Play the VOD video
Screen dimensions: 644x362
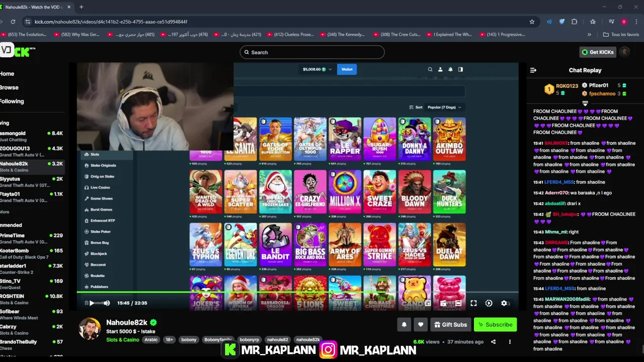(x=91, y=303)
